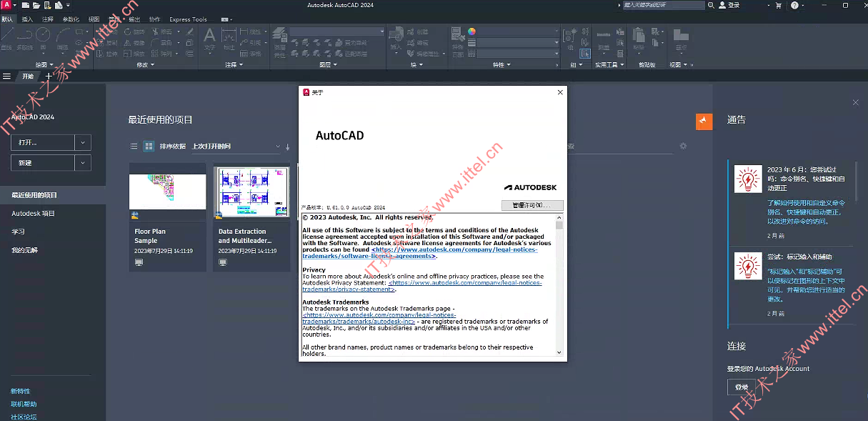Open Layer Properties (图层特性) tool
868x421 pixels.
click(280, 41)
